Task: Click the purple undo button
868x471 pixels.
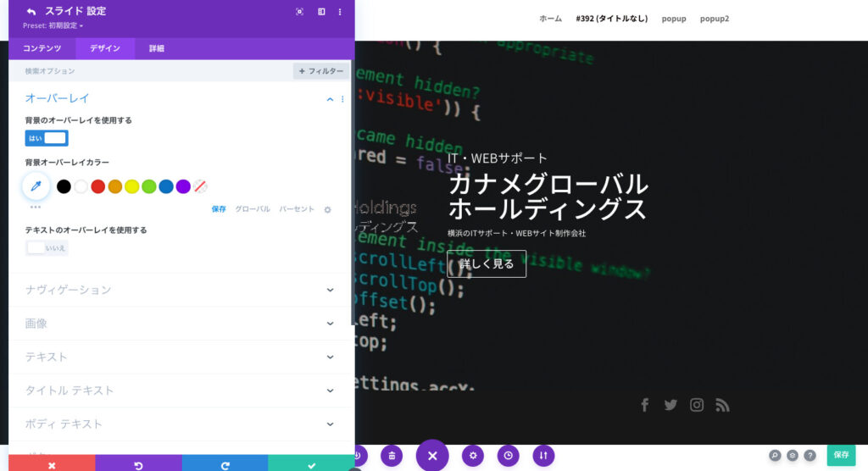Action: (138, 464)
